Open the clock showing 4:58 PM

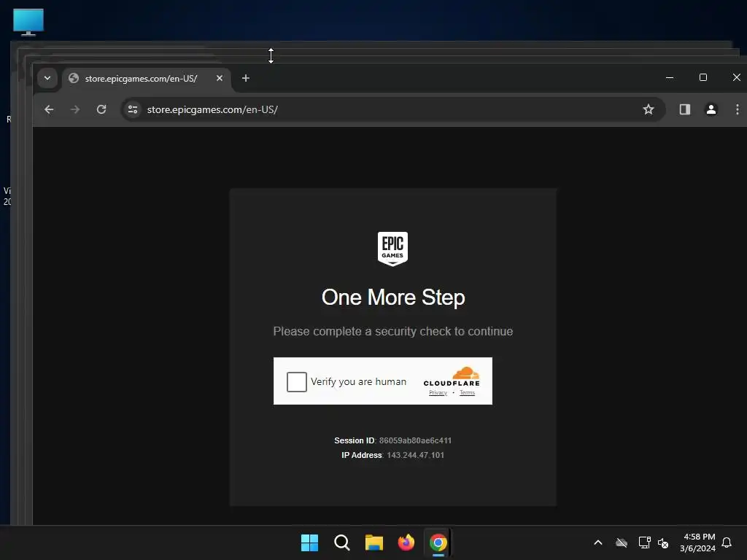[698, 542]
